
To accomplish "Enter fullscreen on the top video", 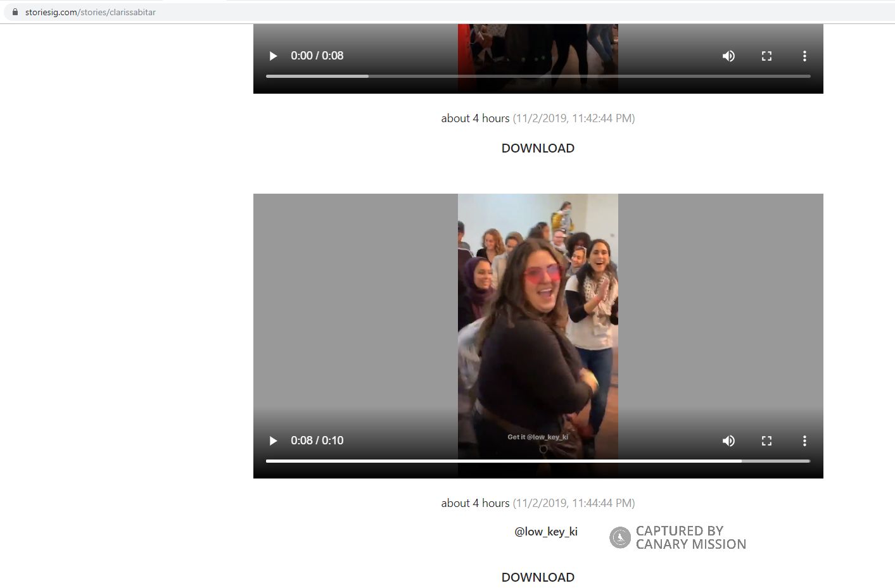I will click(x=766, y=56).
